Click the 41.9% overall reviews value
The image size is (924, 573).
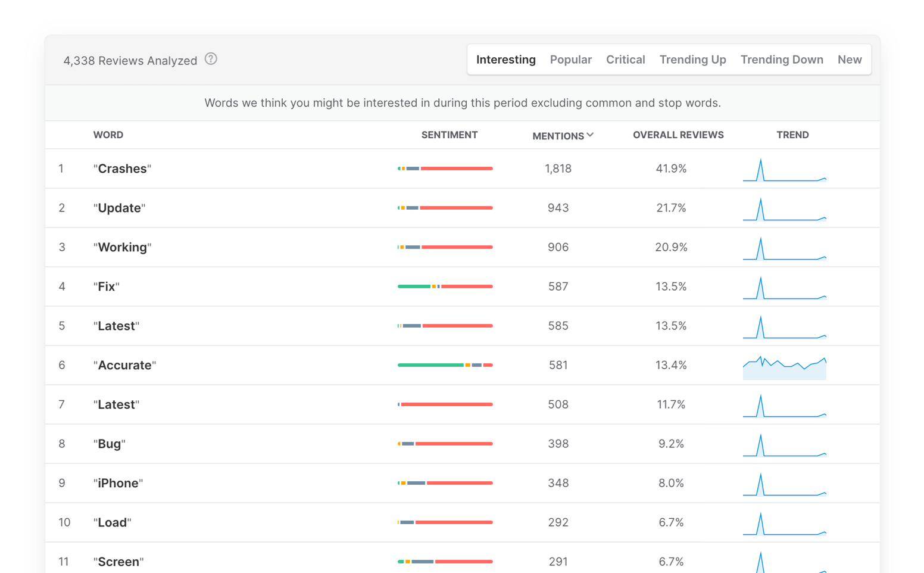(x=671, y=169)
